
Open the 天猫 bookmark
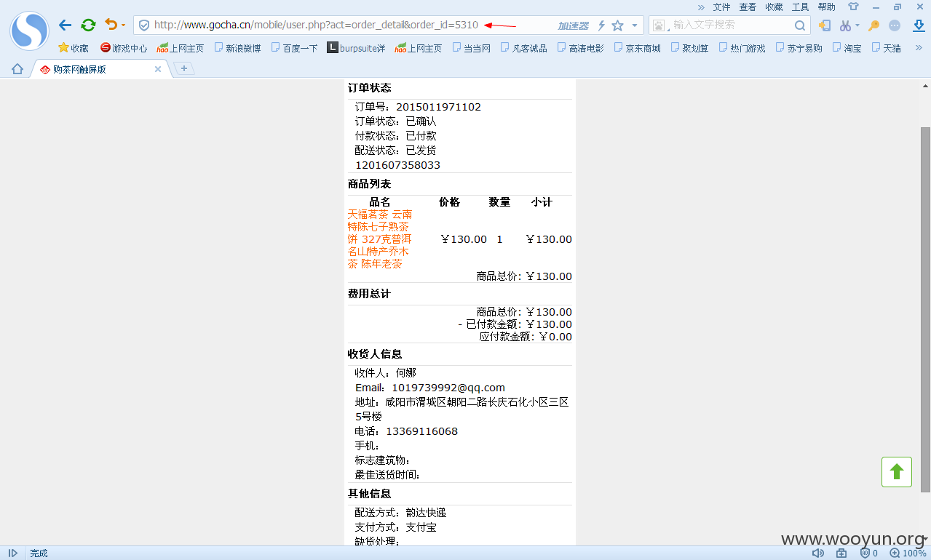coord(887,48)
